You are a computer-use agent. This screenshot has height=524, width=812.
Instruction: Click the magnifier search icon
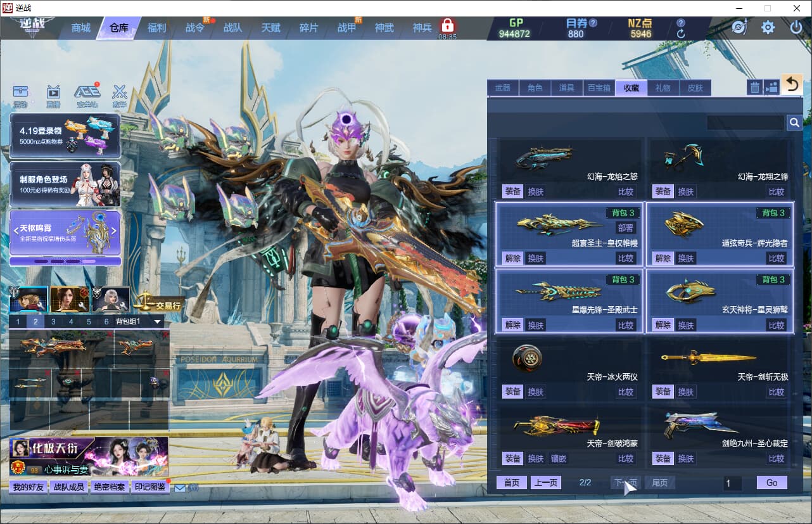pyautogui.click(x=794, y=122)
